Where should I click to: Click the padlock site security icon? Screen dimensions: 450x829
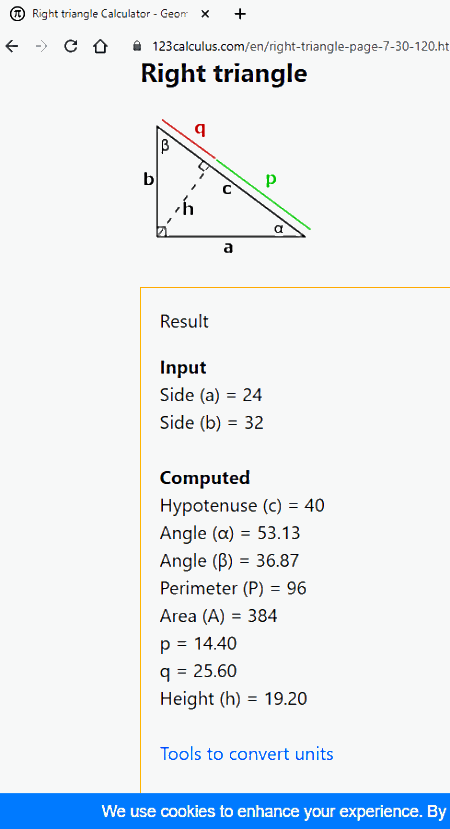[x=137, y=47]
